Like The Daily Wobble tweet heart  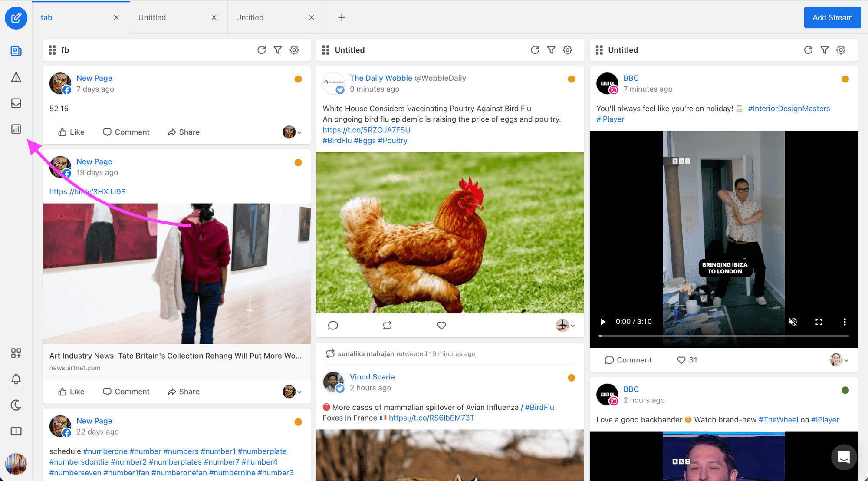tap(441, 326)
